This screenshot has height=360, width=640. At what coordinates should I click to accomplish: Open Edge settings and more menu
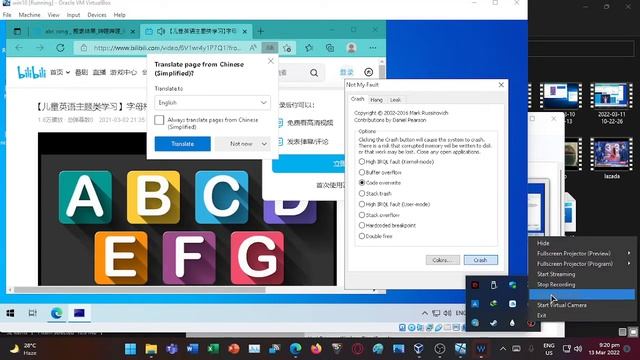click(373, 48)
